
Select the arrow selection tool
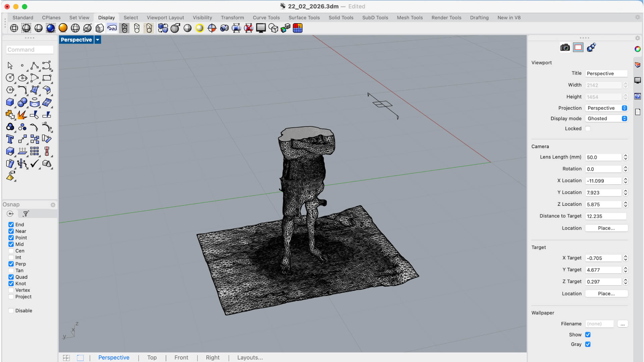click(10, 65)
